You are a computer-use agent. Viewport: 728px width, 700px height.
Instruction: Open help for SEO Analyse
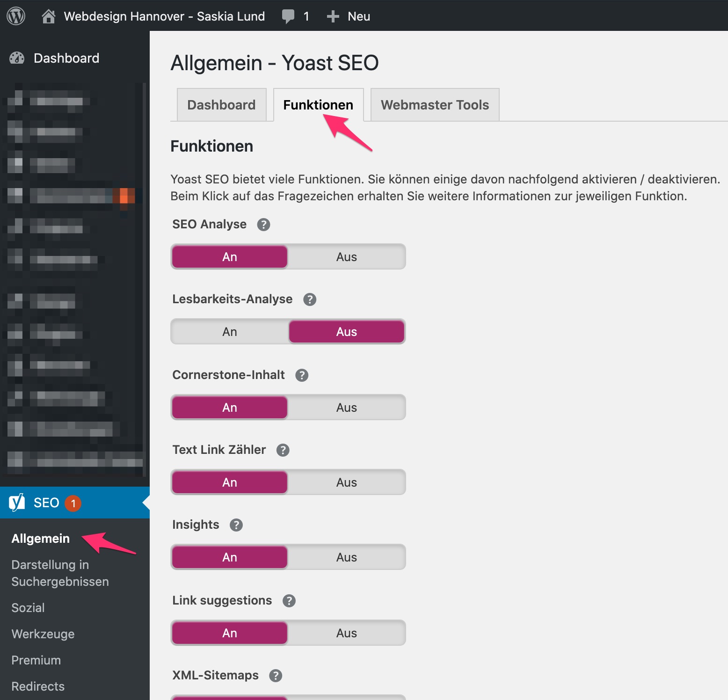click(x=263, y=225)
